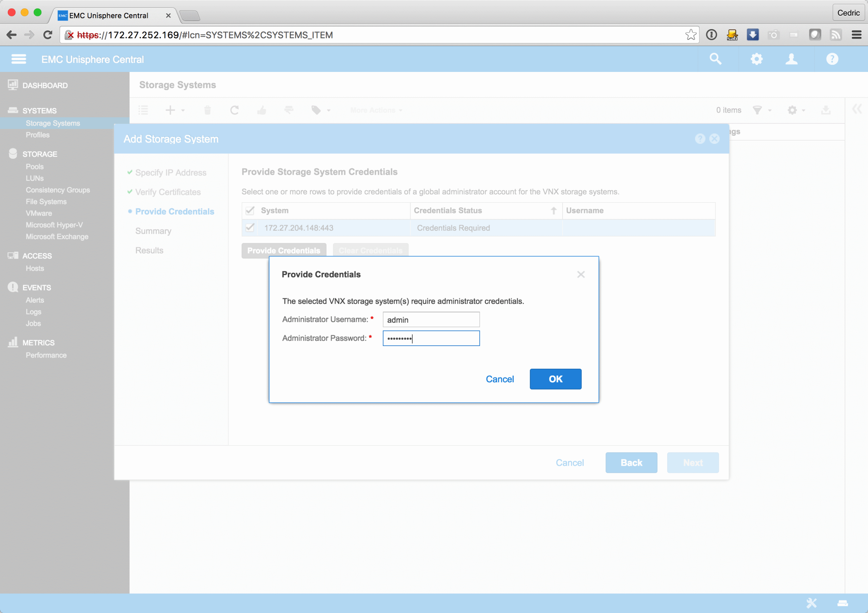Click the refresh icon in Storage Systems toolbar
Screen dimensions: 868x613
point(234,110)
